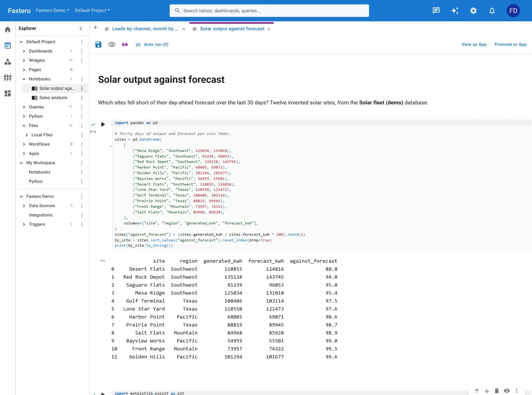Open the Integrations item
This screenshot has height=395, width=532.
(41, 215)
